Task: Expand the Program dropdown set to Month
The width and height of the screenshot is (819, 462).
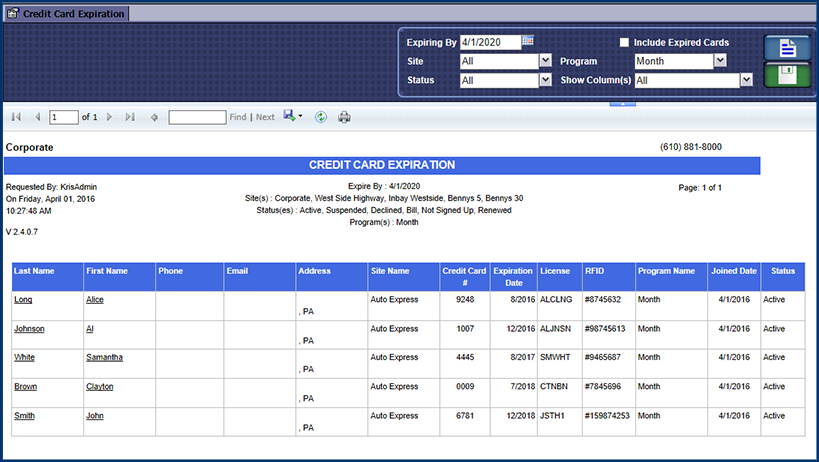Action: pos(720,61)
